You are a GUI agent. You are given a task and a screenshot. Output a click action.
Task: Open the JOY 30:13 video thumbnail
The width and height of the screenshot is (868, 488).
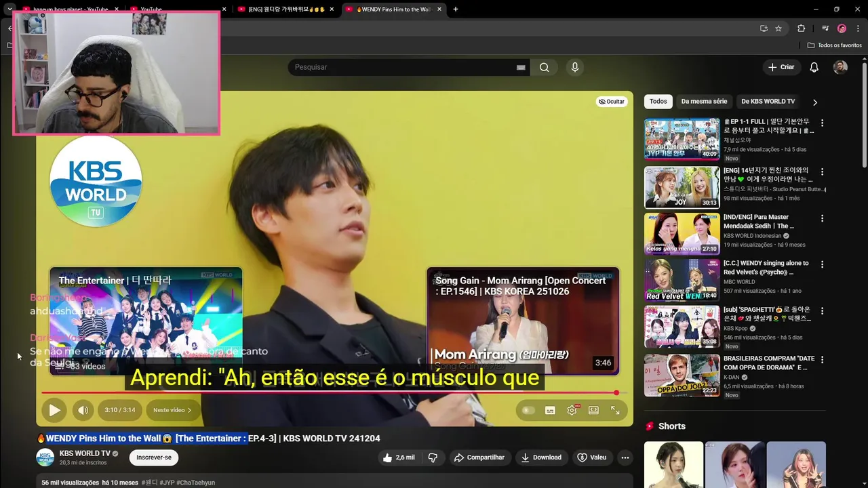click(682, 187)
